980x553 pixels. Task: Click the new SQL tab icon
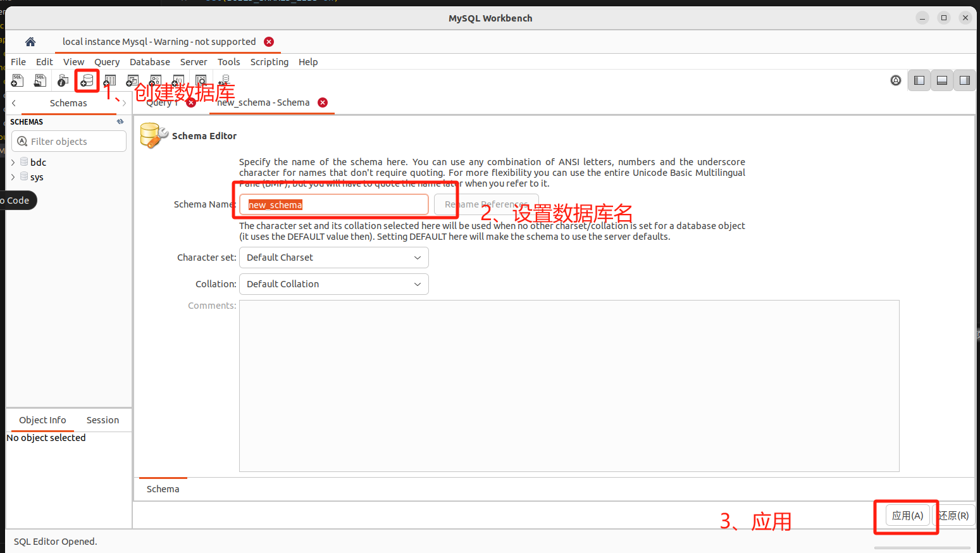18,80
